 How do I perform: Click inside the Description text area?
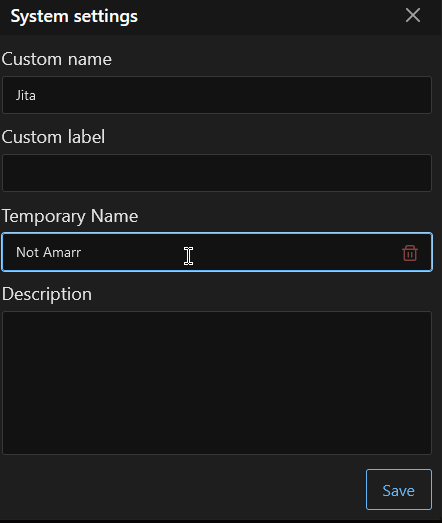click(x=217, y=383)
